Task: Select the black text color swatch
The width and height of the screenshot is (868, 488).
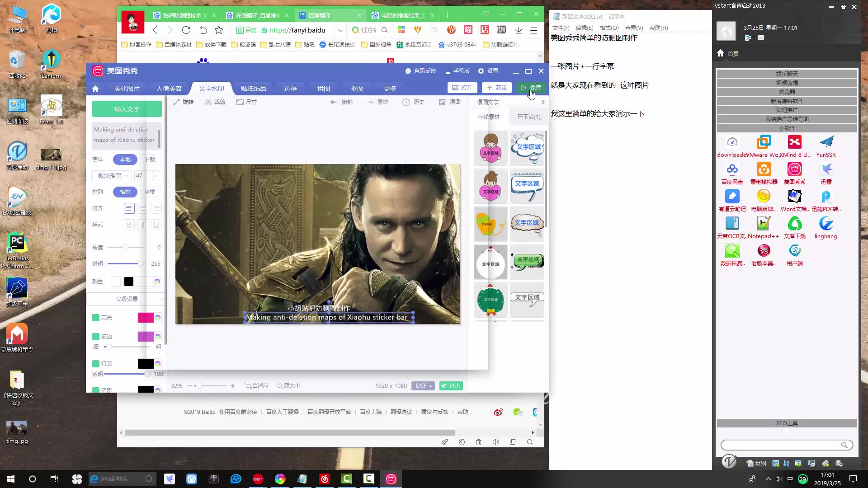Action: point(129,282)
